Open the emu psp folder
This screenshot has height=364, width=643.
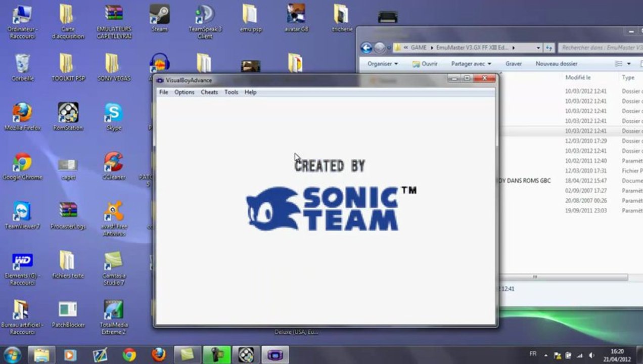(250, 18)
